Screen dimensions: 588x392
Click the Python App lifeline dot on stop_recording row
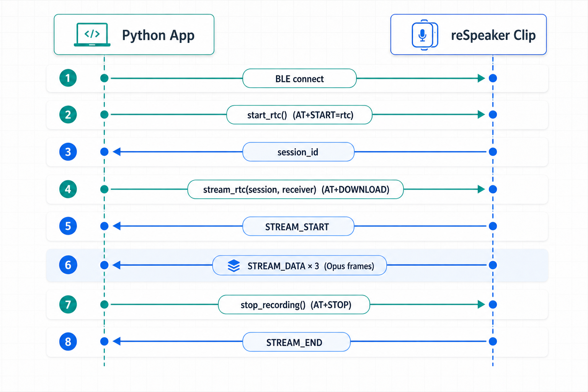104,304
